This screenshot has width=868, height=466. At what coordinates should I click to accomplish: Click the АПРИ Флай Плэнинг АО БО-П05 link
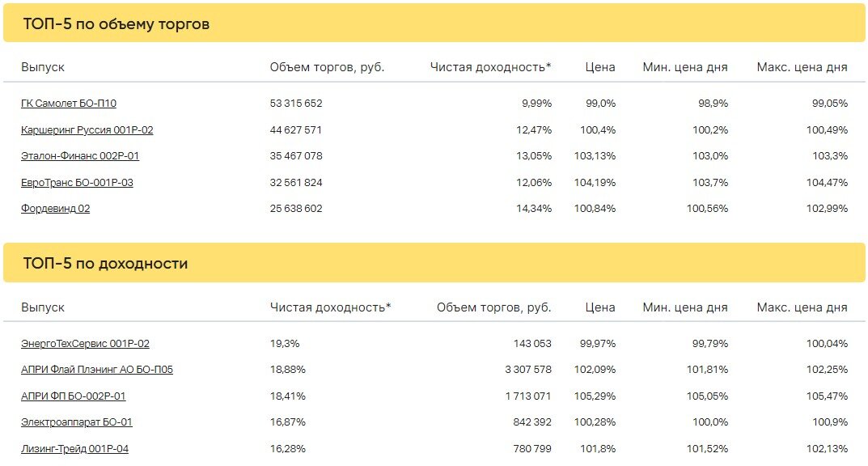(x=97, y=370)
